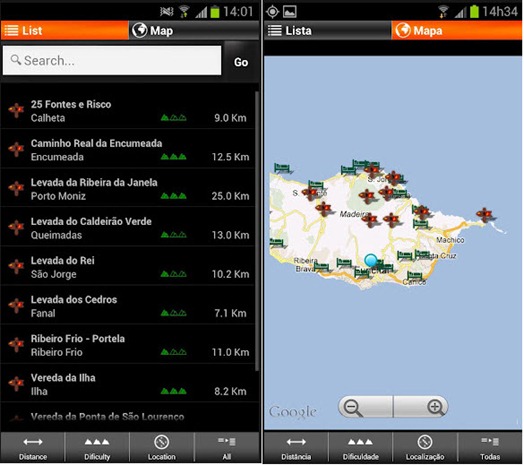Tap signpost icon of Levada do Caldeirão Verde
524x465 pixels.
point(16,227)
